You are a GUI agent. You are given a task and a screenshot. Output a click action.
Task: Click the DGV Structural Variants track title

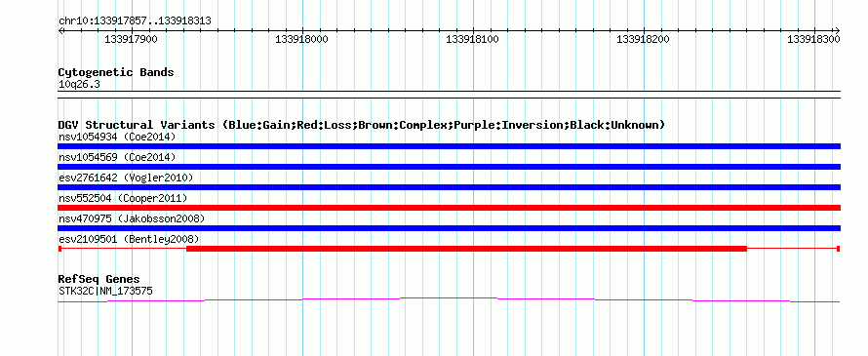point(361,125)
